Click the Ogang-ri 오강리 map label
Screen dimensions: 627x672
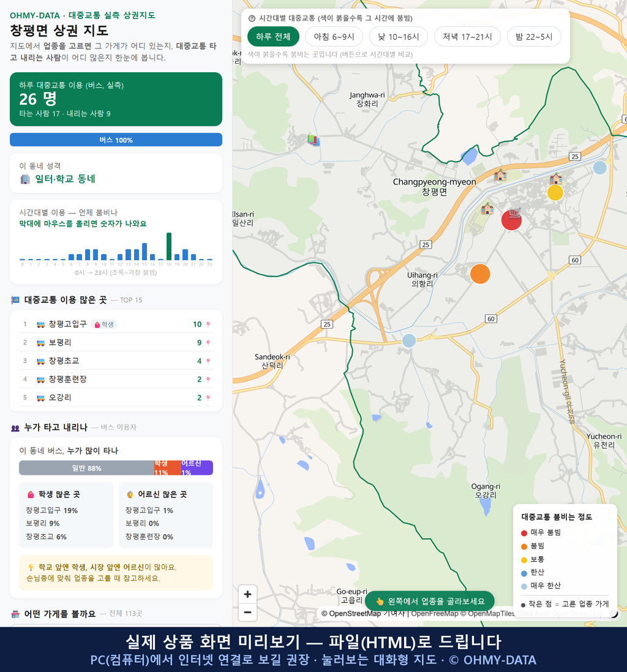pyautogui.click(x=486, y=491)
